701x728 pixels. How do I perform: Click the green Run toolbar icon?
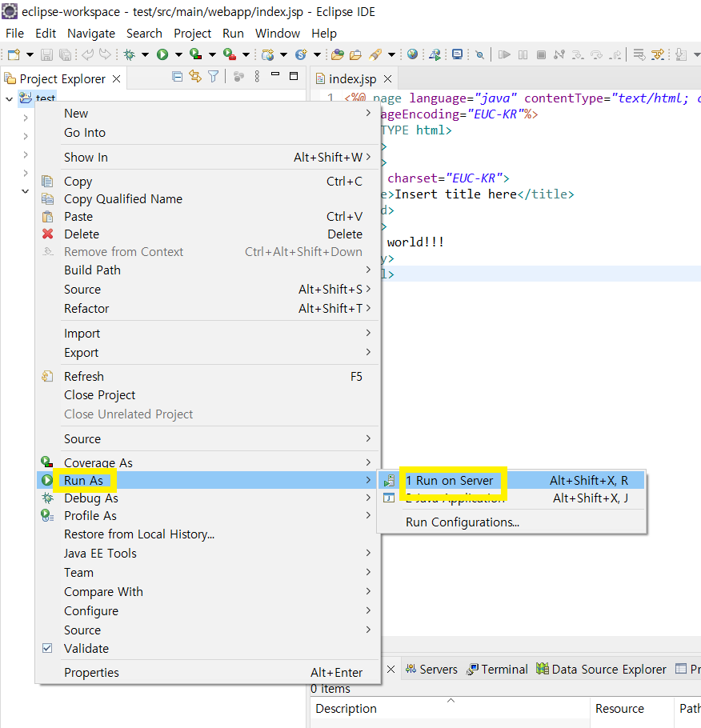coord(162,54)
